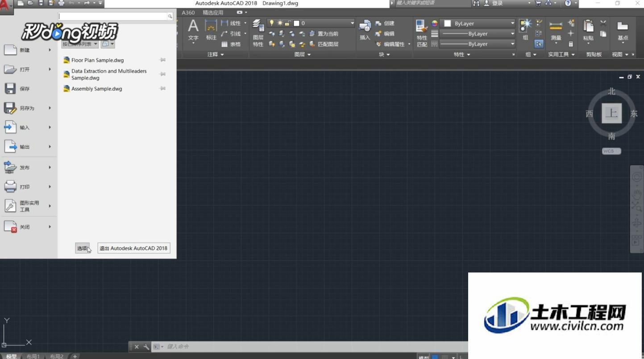Expand the 图层 (Layers) panel
This screenshot has width=644, height=359.
pos(303,54)
